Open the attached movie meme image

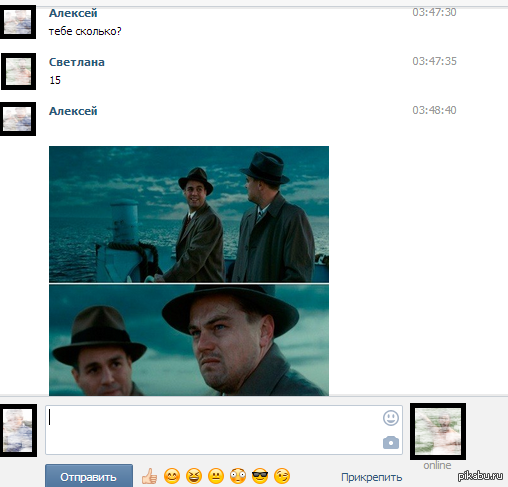(189, 271)
